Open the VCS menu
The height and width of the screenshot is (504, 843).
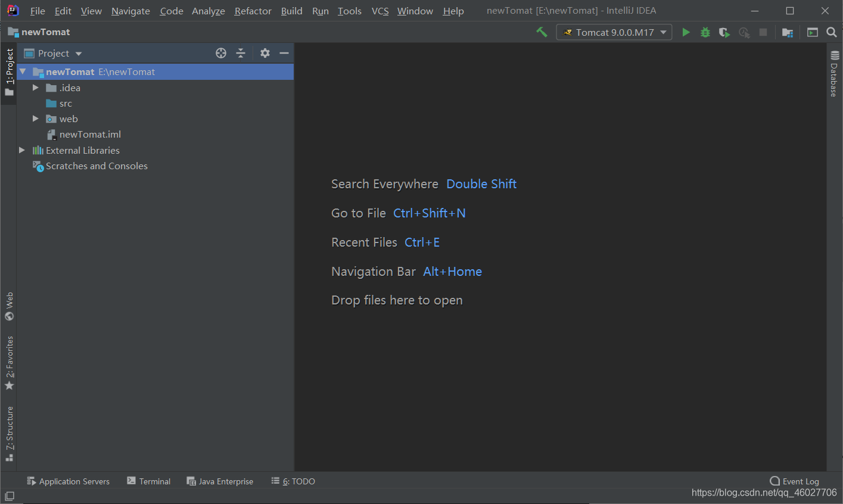coord(380,11)
